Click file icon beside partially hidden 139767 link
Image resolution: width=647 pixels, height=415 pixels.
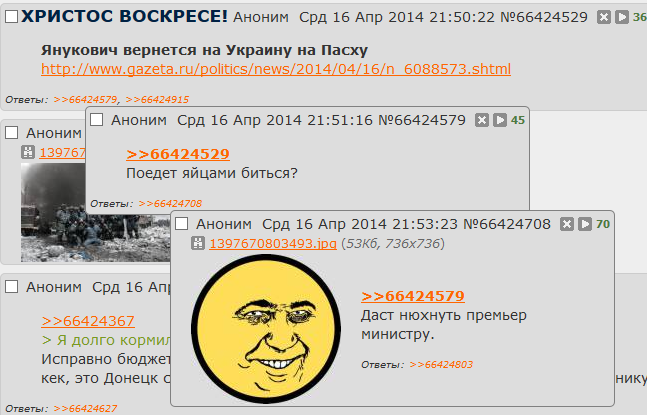(28, 152)
